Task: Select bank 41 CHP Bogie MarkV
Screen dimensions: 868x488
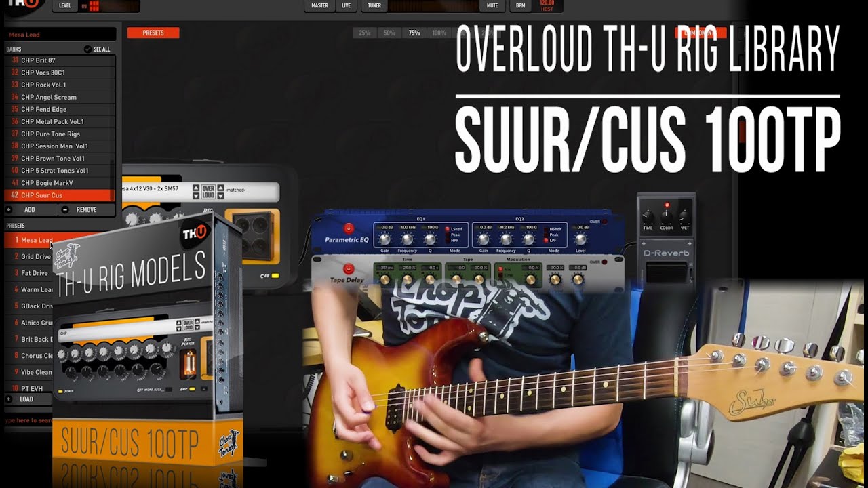Action: (59, 182)
